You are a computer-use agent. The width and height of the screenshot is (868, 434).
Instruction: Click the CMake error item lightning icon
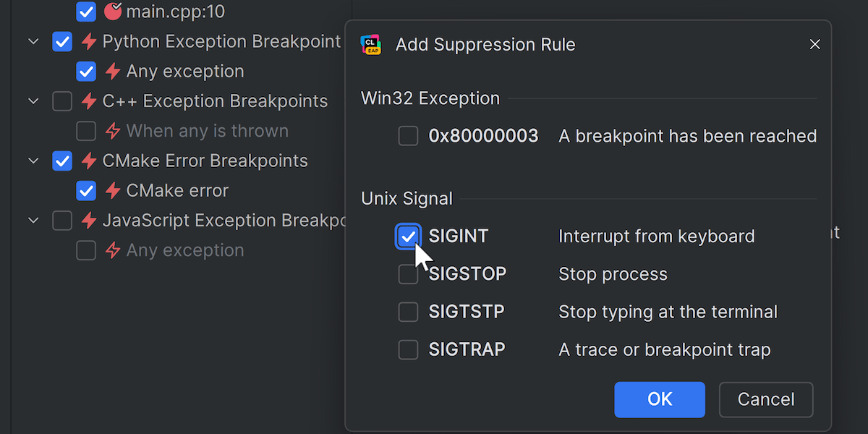pyautogui.click(x=113, y=191)
